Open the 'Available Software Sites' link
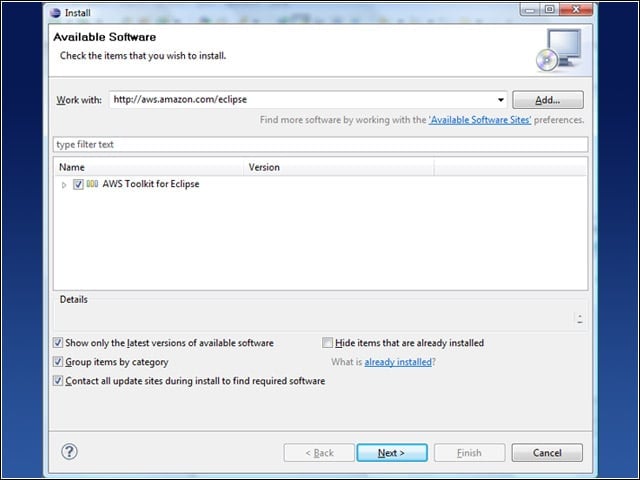The height and width of the screenshot is (480, 640). click(480, 120)
